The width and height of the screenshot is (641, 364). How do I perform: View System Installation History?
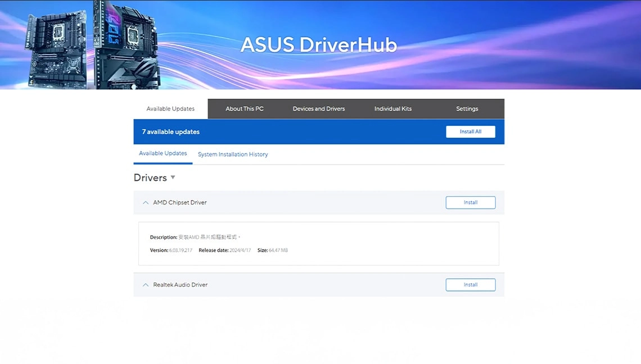233,154
